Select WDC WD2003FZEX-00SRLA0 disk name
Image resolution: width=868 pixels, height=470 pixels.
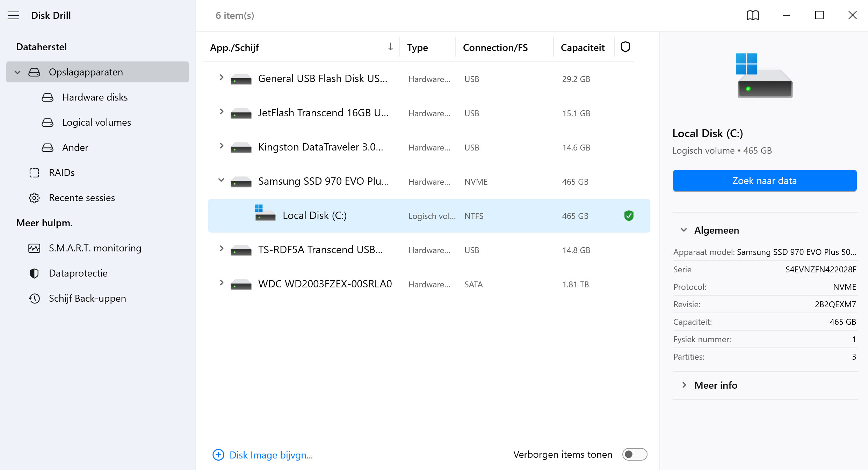[x=325, y=284]
